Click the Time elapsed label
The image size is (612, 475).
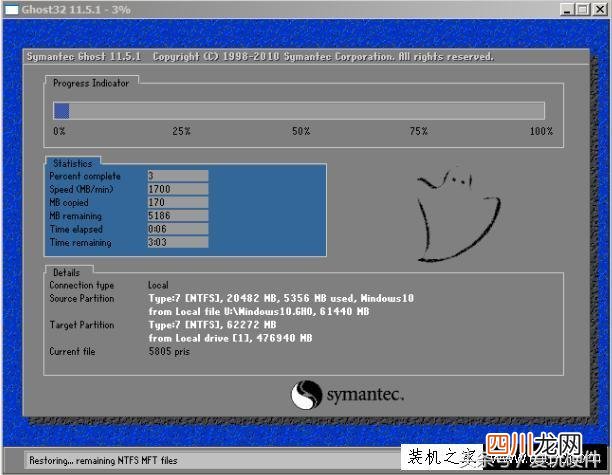[x=76, y=229]
